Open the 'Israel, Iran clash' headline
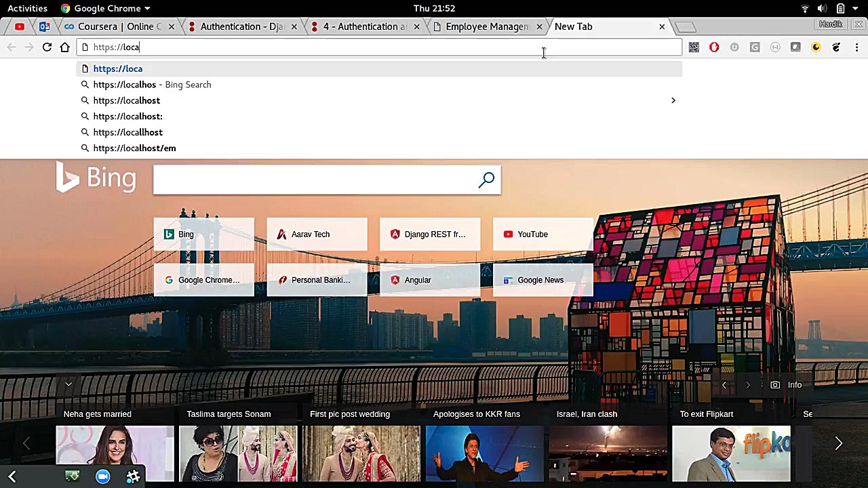Viewport: 868px width, 488px height. tap(587, 414)
